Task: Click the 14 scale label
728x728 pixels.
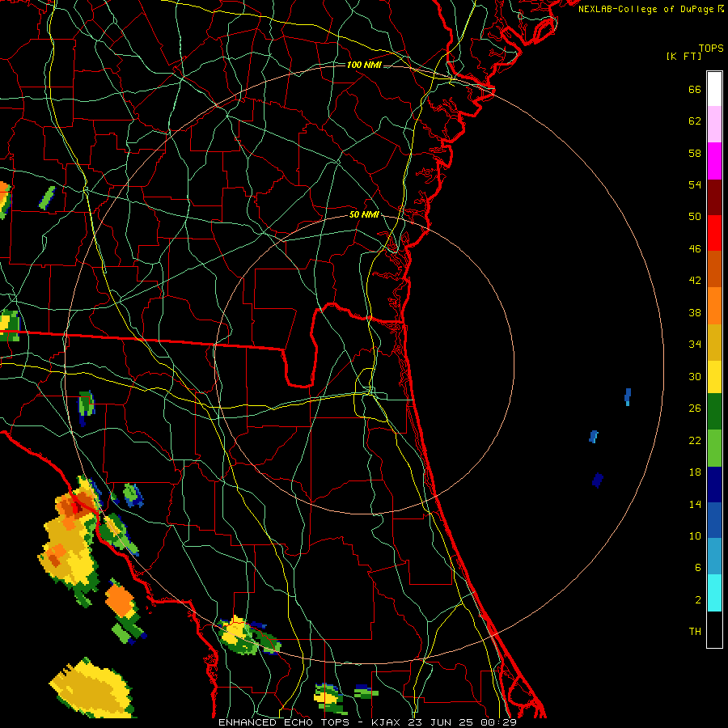Action: pos(695,504)
